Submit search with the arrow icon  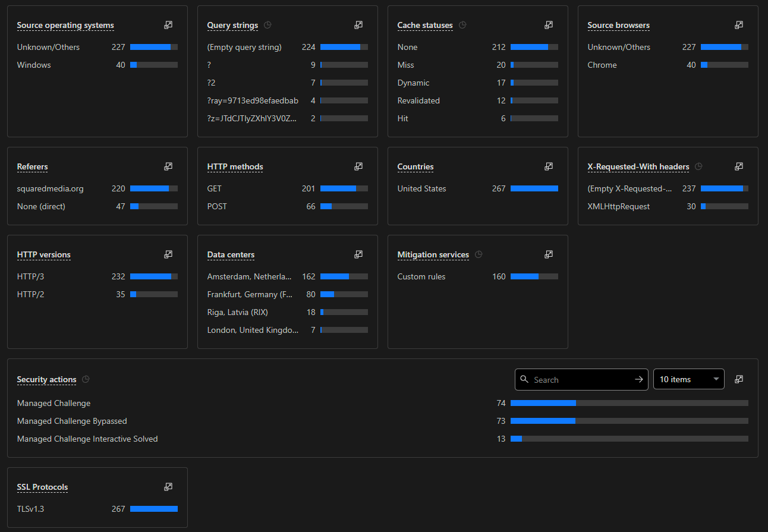click(x=639, y=379)
